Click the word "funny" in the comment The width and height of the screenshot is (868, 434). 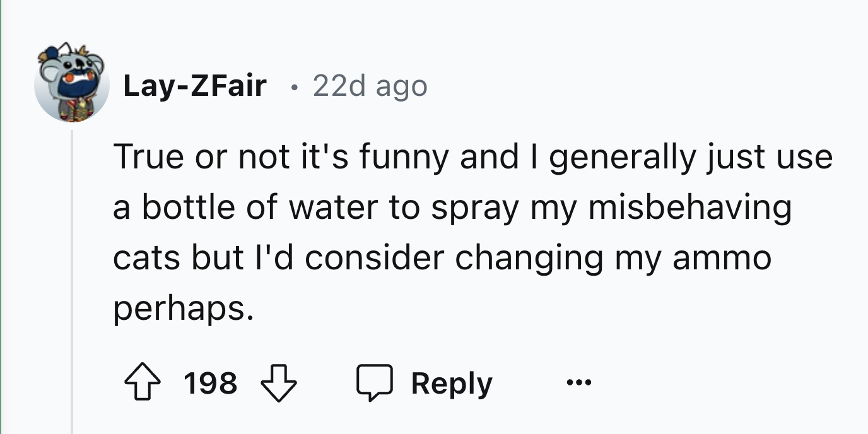405,158
